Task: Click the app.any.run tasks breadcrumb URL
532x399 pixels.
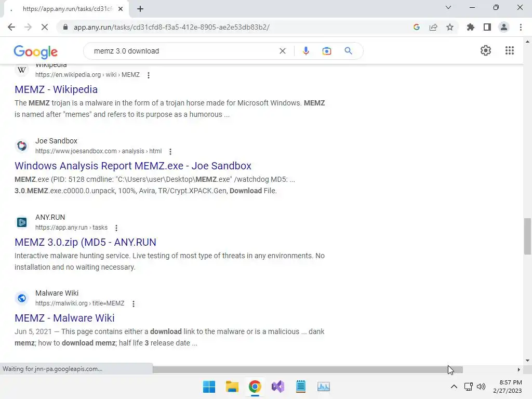Action: click(x=71, y=228)
